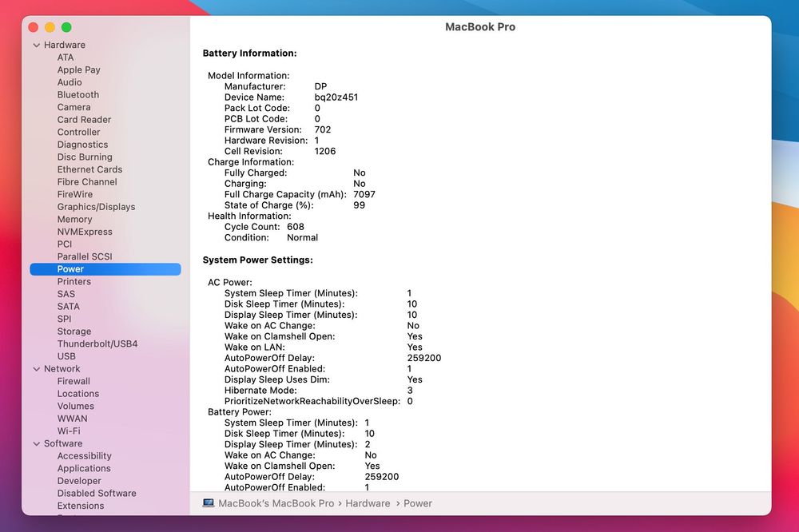Select Apple Pay in sidebar

78,69
